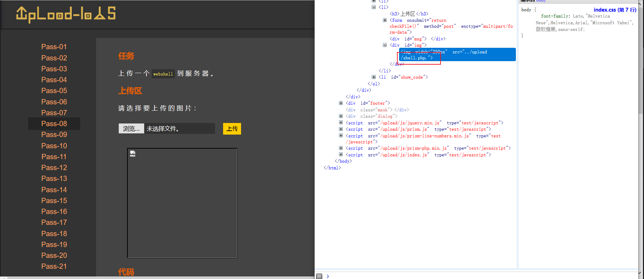The width and height of the screenshot is (644, 279).
Task: Click the webshell code label
Action: [x=163, y=74]
